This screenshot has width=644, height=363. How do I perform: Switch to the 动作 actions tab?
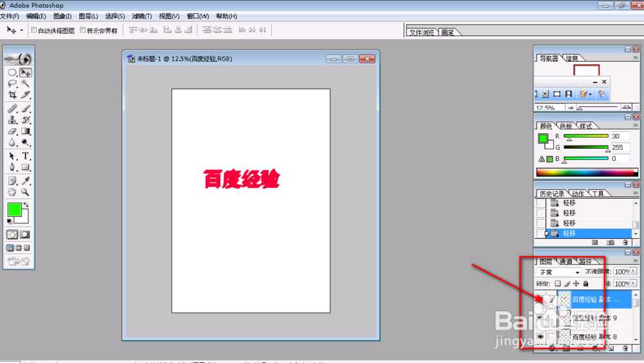(x=578, y=194)
